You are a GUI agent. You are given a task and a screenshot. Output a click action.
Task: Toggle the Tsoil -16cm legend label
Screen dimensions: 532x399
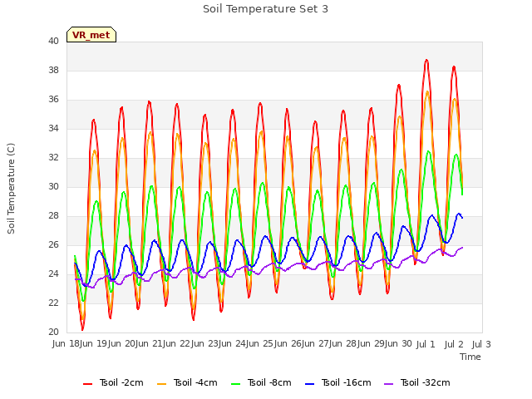click(346, 382)
